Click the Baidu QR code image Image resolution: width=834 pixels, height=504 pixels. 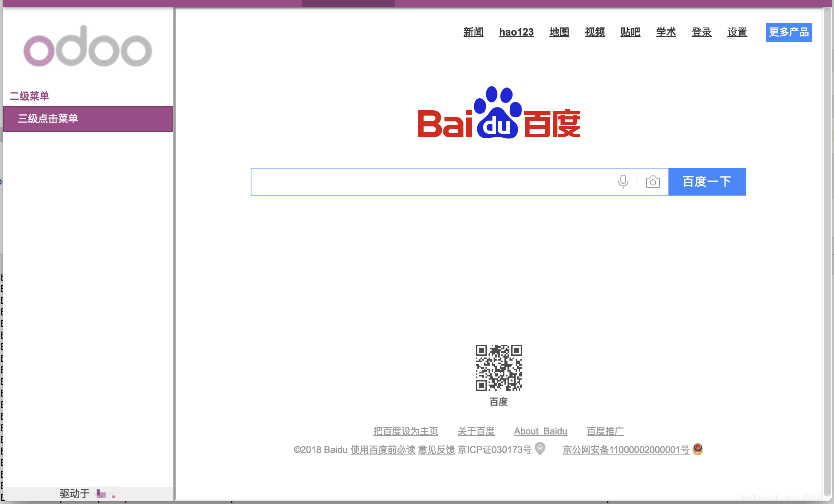point(499,368)
